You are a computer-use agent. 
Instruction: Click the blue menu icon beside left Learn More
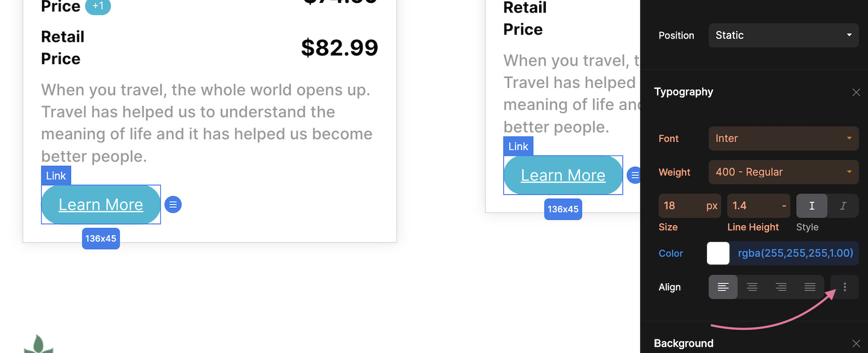click(173, 204)
